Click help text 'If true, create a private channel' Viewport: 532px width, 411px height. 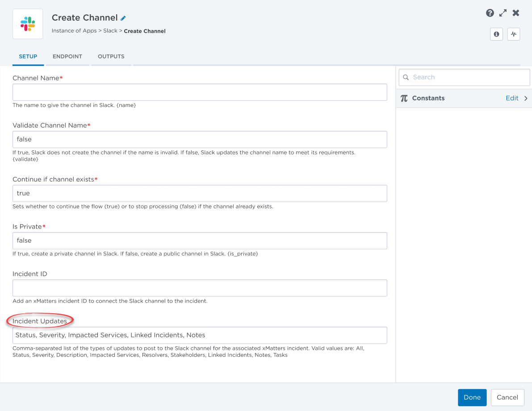pos(135,254)
